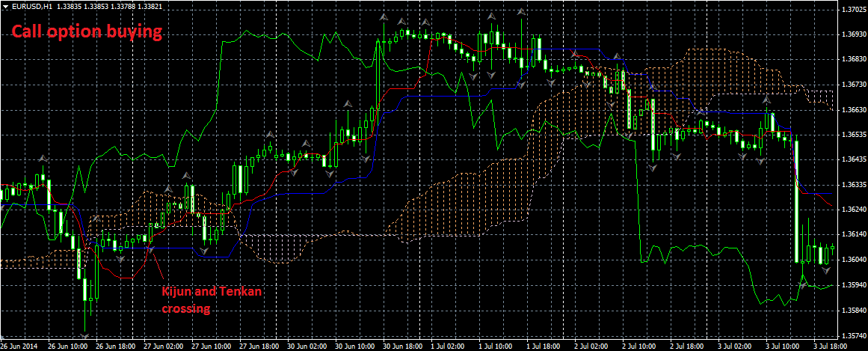This screenshot has width=868, height=351.
Task: Click the 26 Jun 10:00 time label
Action: coord(68,346)
